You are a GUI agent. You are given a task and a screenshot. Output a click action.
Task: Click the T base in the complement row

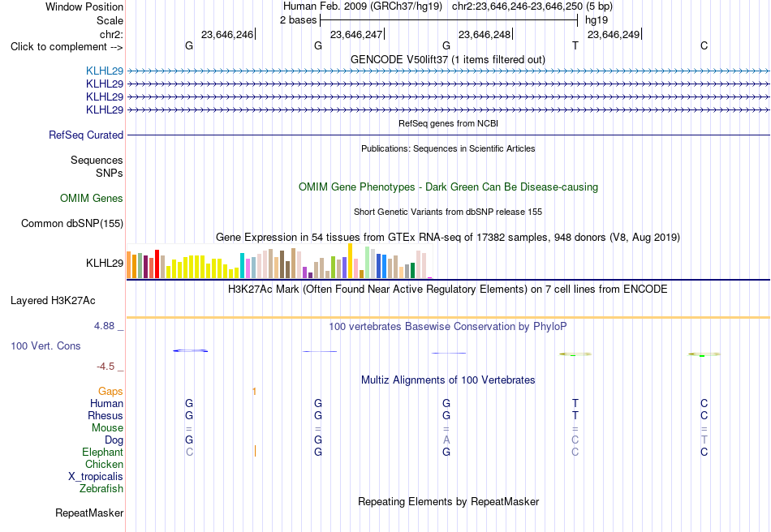575,45
